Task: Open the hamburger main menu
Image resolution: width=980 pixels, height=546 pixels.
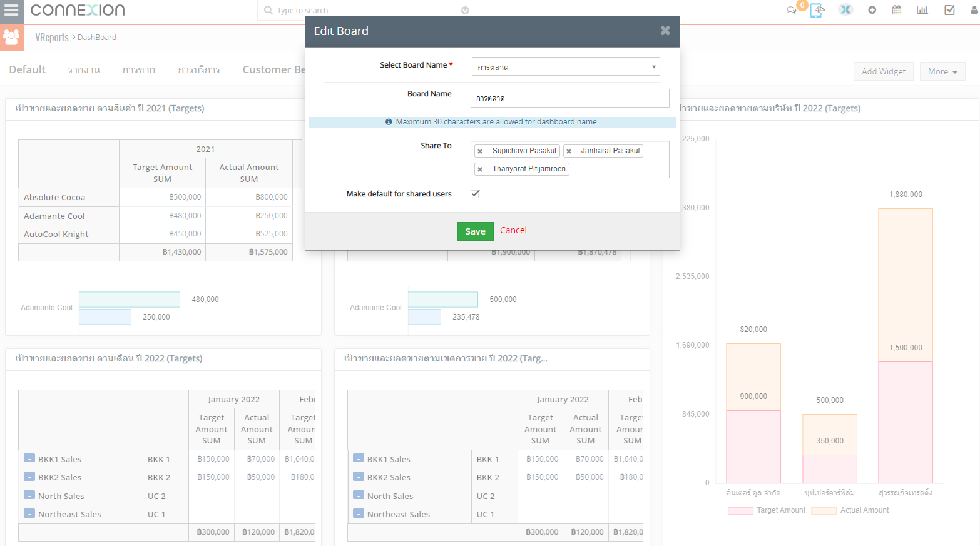Action: coord(11,11)
